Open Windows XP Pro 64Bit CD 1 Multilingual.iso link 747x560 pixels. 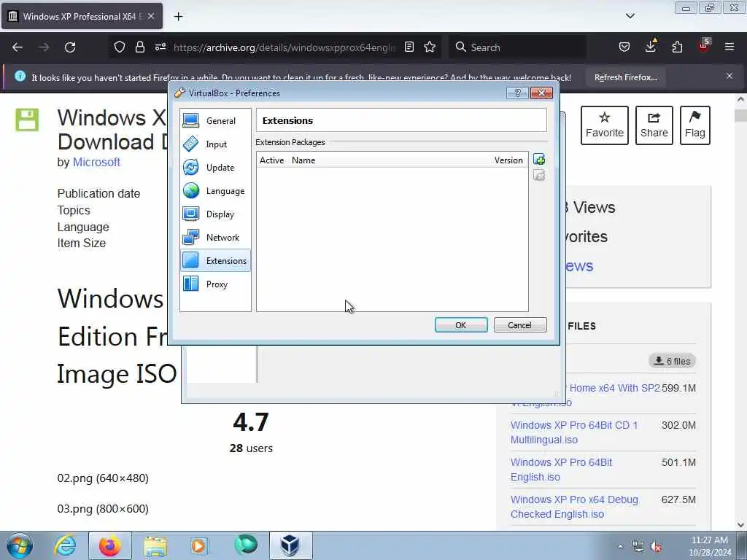(x=574, y=432)
